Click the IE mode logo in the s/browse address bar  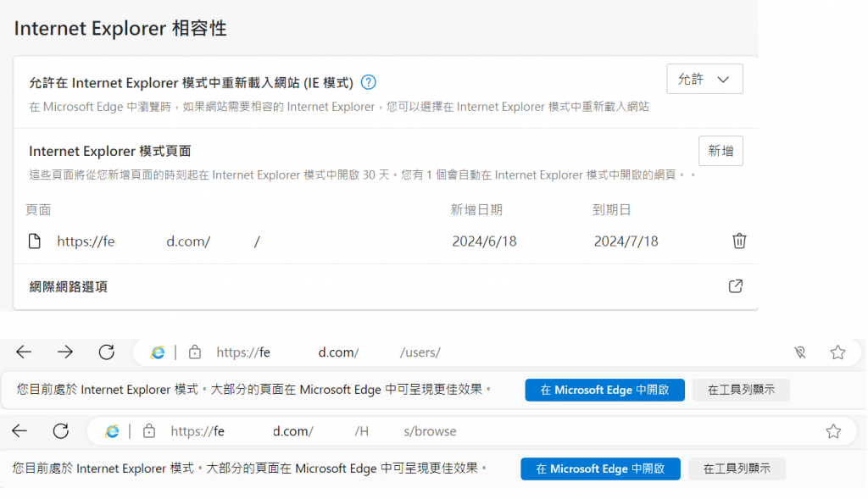[112, 431]
